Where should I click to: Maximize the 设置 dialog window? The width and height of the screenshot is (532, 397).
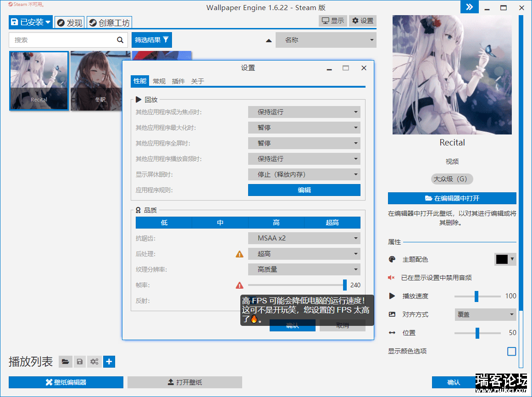(345, 68)
